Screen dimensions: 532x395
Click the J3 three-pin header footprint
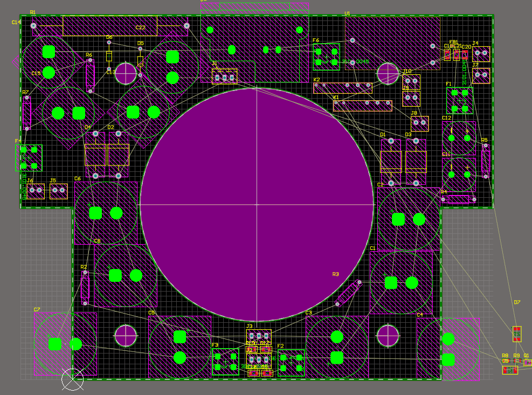tap(259, 336)
